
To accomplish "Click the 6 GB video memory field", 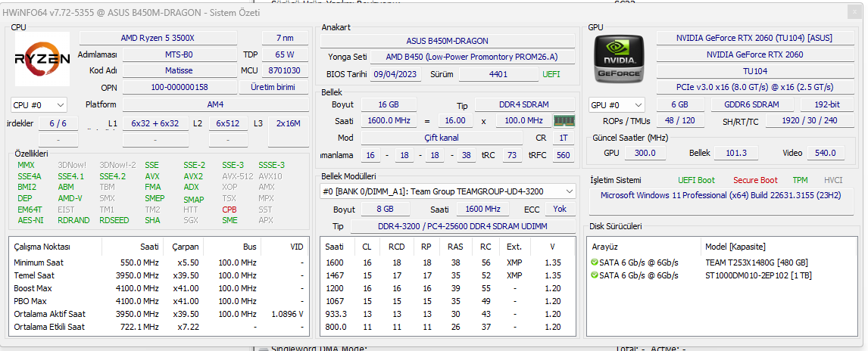I will (680, 104).
